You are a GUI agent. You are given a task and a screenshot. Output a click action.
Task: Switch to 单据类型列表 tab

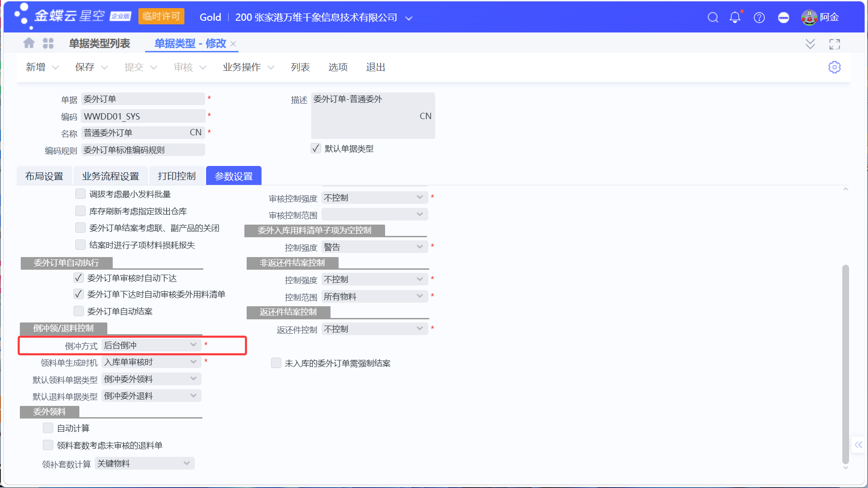[99, 43]
